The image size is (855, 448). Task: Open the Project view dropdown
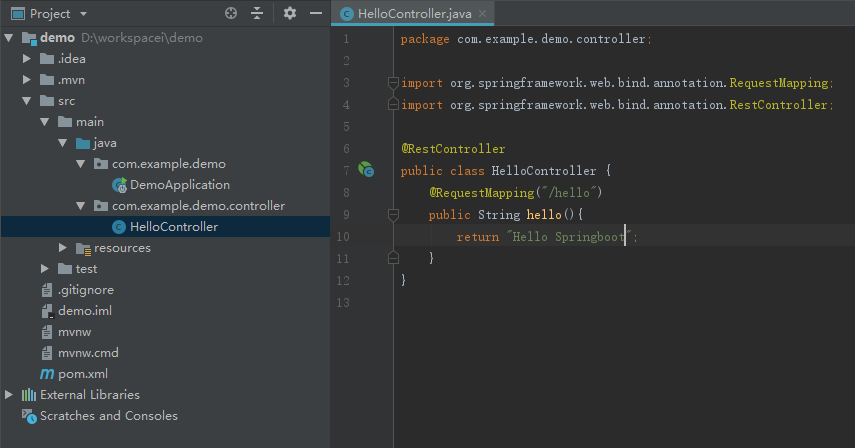click(83, 14)
